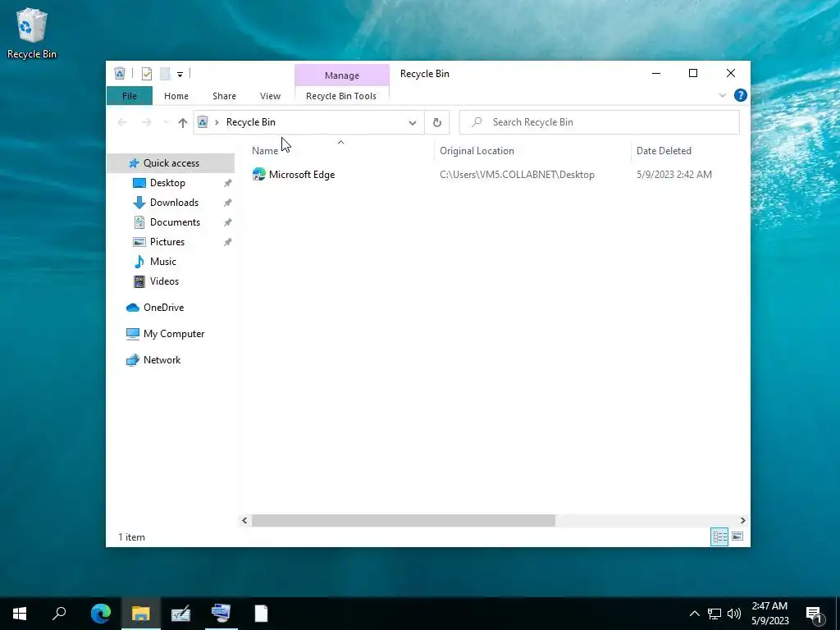Show hidden system tray icons
The image size is (840, 630).
[694, 614]
